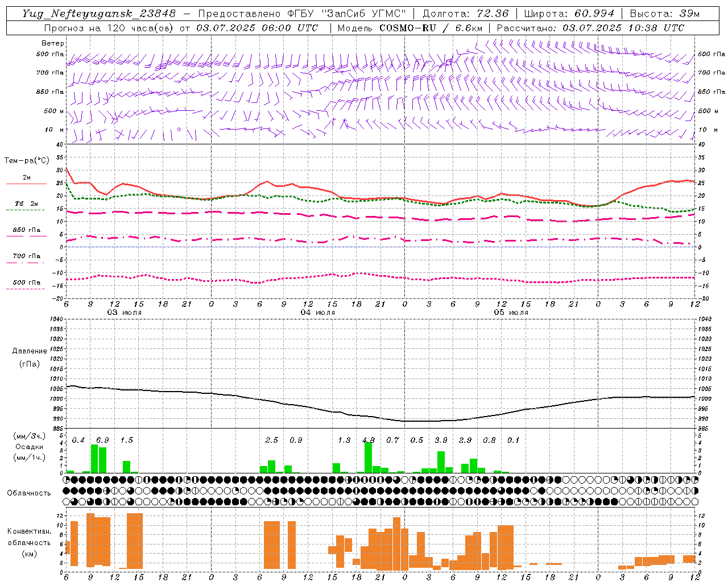Click the 04 июля date label
Viewport: 728px width, 582px height.
click(317, 313)
